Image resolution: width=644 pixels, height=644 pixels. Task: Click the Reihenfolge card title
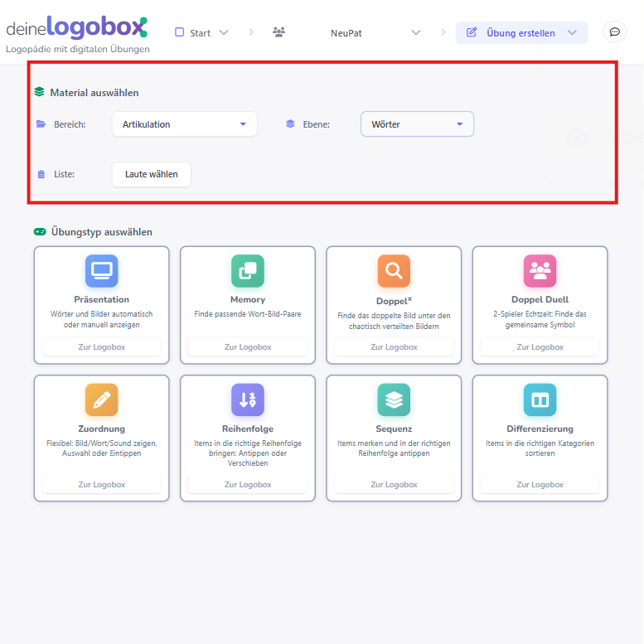[x=248, y=429]
